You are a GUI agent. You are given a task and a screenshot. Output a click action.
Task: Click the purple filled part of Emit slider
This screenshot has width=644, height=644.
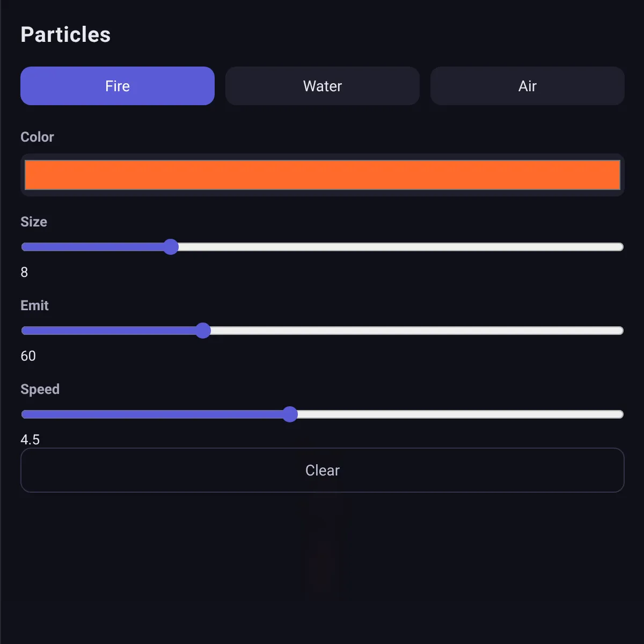pyautogui.click(x=108, y=331)
